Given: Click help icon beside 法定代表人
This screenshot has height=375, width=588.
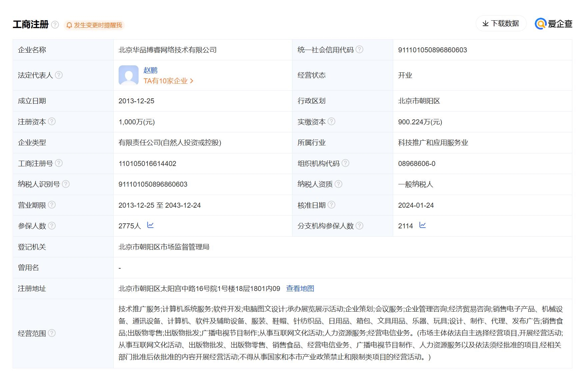Looking at the screenshot, I should pos(59,75).
